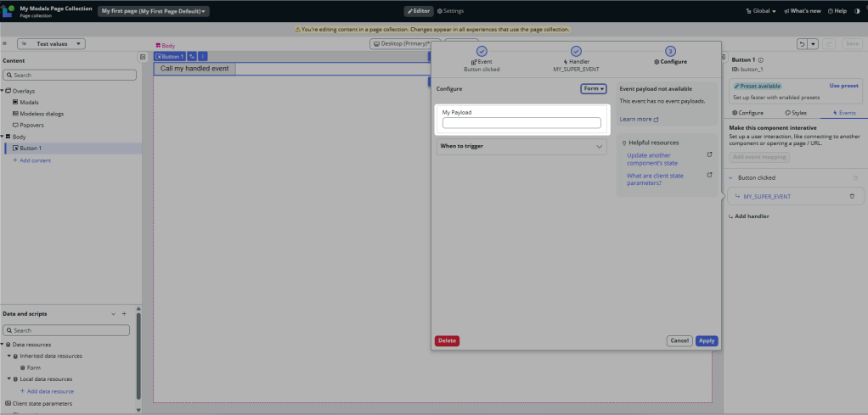868x415 pixels.
Task: Delete the MY_SUPER_EVENT handler via trash icon
Action: coord(852,196)
